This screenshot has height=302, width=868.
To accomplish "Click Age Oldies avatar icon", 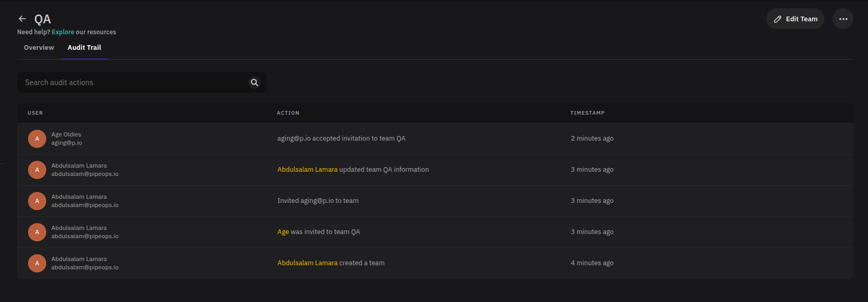I will [x=37, y=139].
